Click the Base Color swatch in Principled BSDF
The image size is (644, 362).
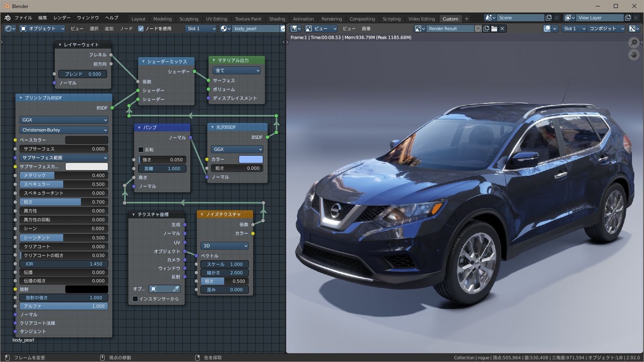(x=87, y=140)
